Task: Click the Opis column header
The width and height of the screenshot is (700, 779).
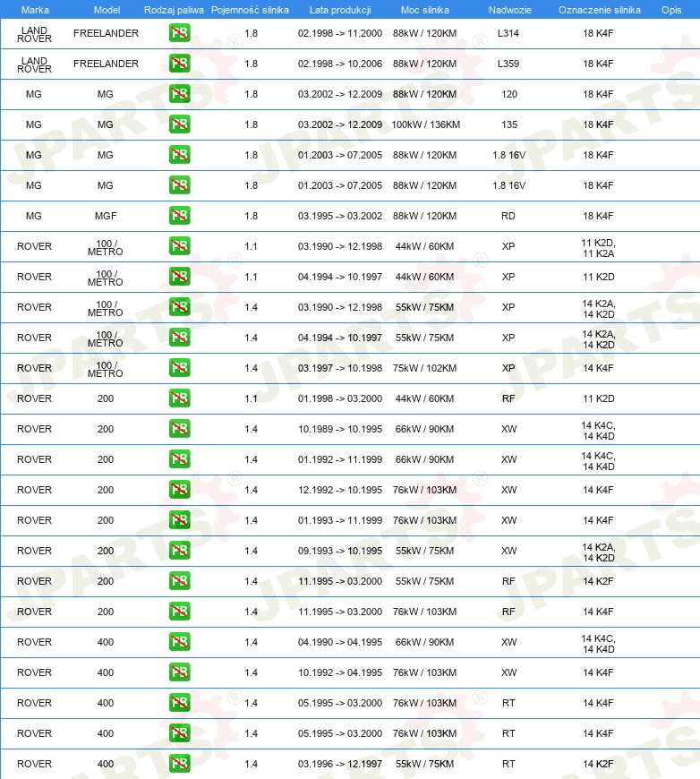Action: click(x=671, y=10)
